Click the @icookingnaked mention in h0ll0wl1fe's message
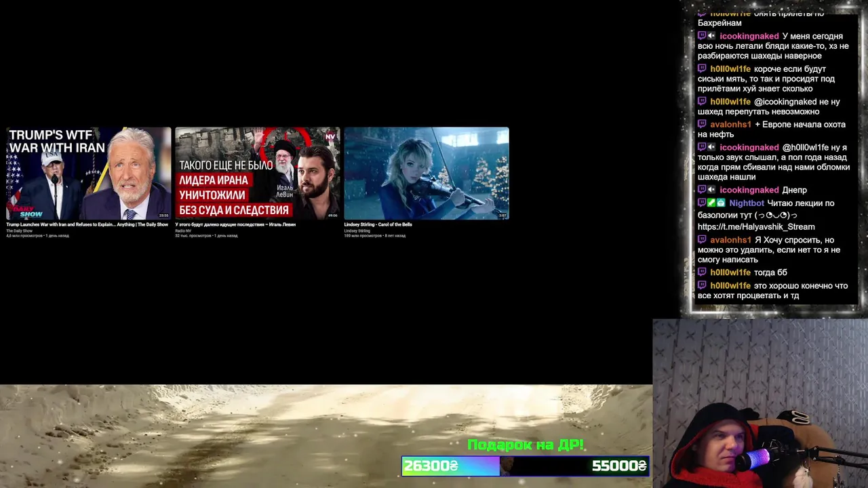The image size is (868, 488). tap(786, 102)
